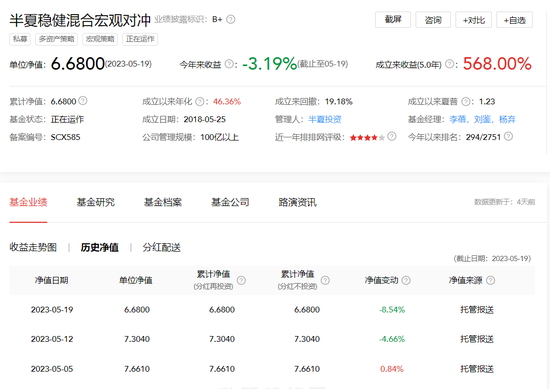The width and height of the screenshot is (550, 389).
Task: Click help icon beside 成立以来年化
Action: tap(200, 102)
